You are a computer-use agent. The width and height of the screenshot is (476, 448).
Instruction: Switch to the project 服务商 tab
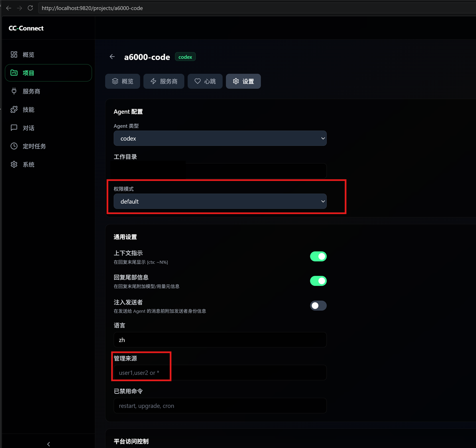pos(164,81)
